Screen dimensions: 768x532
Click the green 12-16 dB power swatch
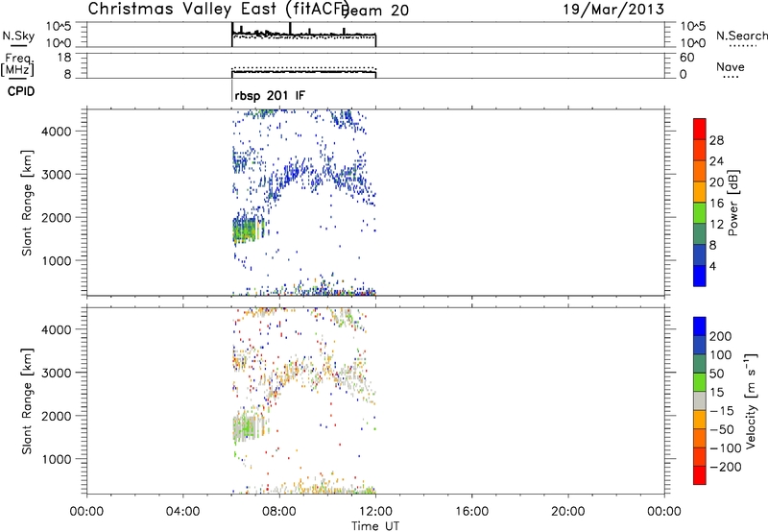700,212
